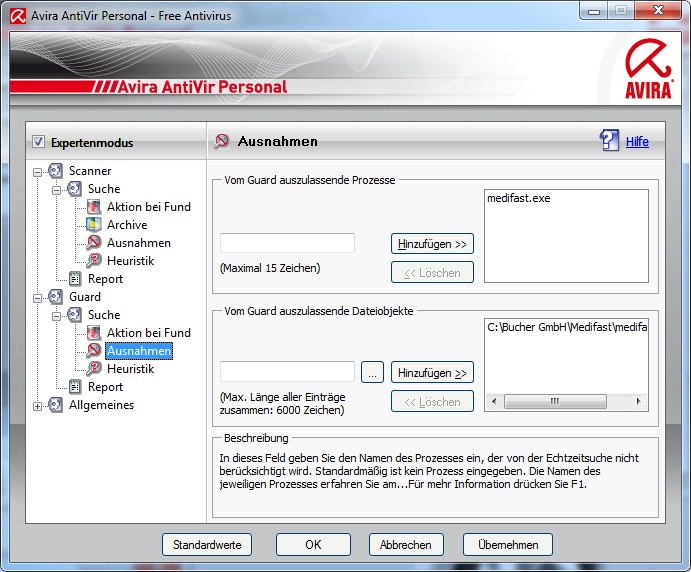
Task: Select the Allgemeines tree label
Action: (x=101, y=405)
